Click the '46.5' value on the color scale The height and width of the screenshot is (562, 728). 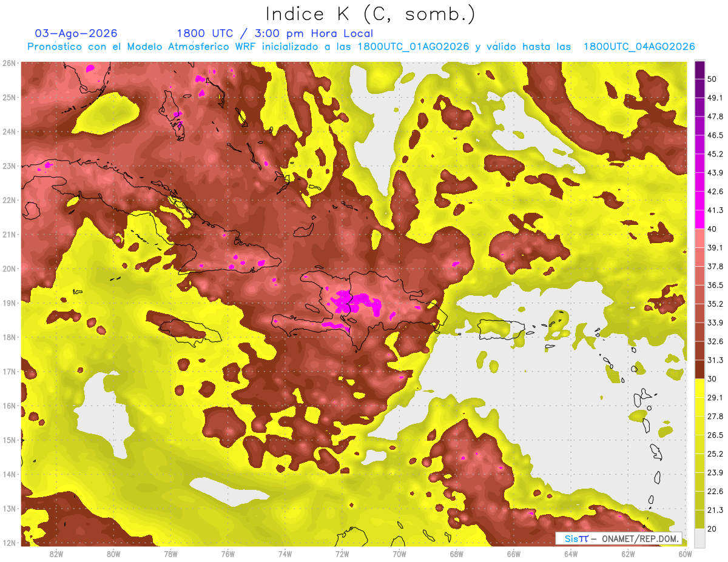715,135
